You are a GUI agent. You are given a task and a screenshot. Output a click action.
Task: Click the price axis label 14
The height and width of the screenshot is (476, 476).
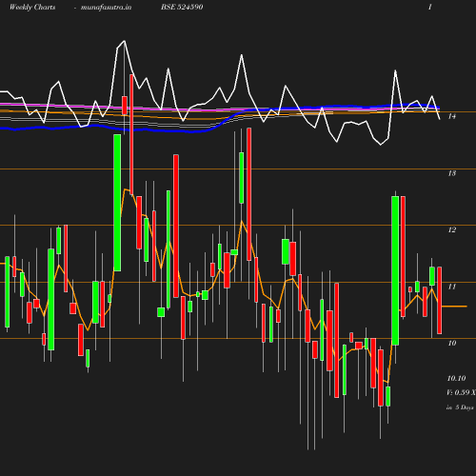452,116
